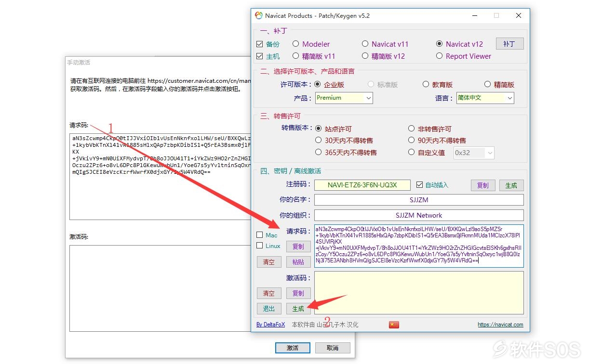Viewport: 589px width, 364px height.
Task: Select the Navicat v11 option
Action: click(365, 44)
